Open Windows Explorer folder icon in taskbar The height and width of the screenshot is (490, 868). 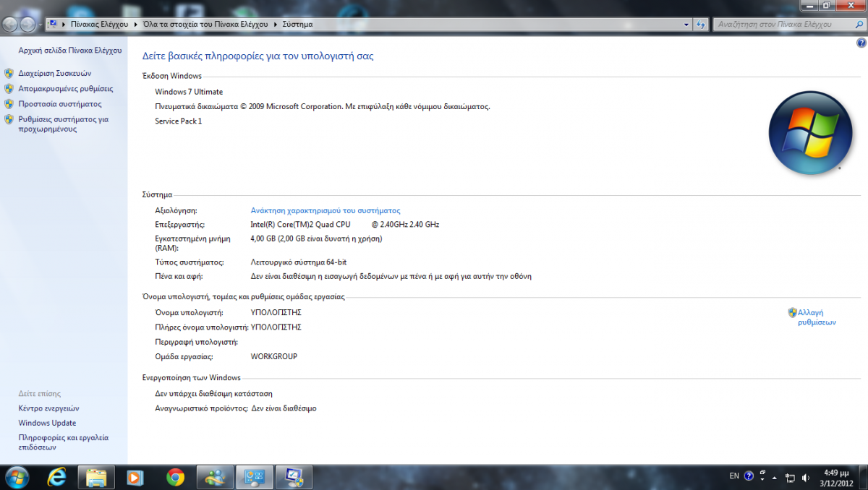point(97,477)
